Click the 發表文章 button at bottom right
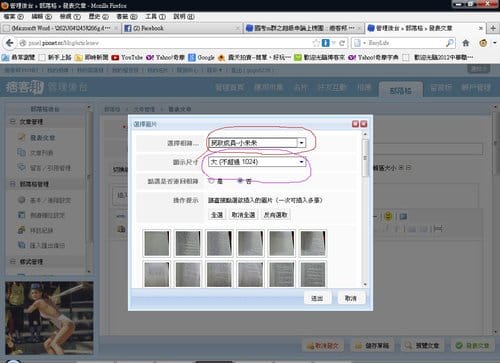This screenshot has width=500, height=363. (x=473, y=346)
